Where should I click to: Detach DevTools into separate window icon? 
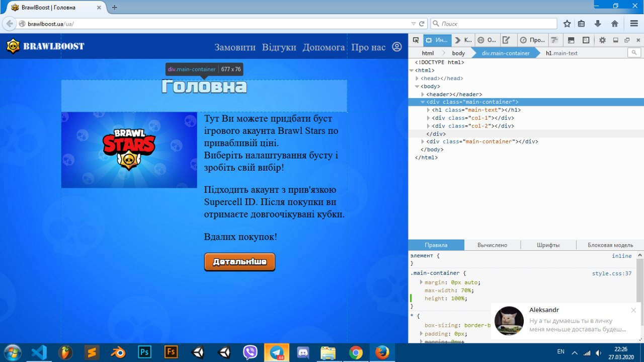[627, 40]
